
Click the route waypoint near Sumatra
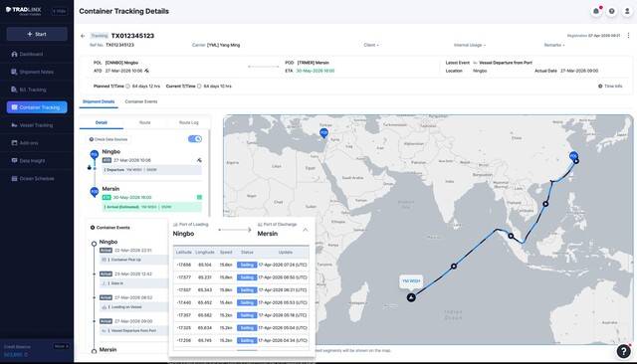click(x=511, y=236)
